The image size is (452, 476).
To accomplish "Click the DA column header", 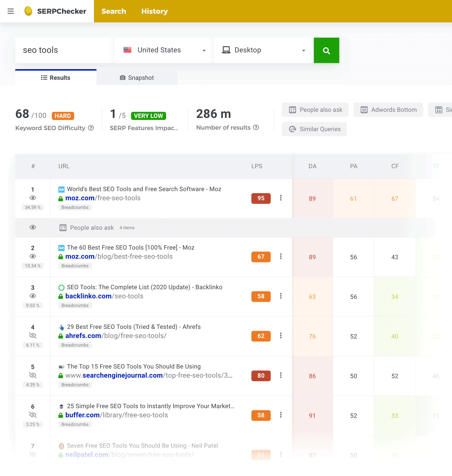I will pyautogui.click(x=312, y=166).
